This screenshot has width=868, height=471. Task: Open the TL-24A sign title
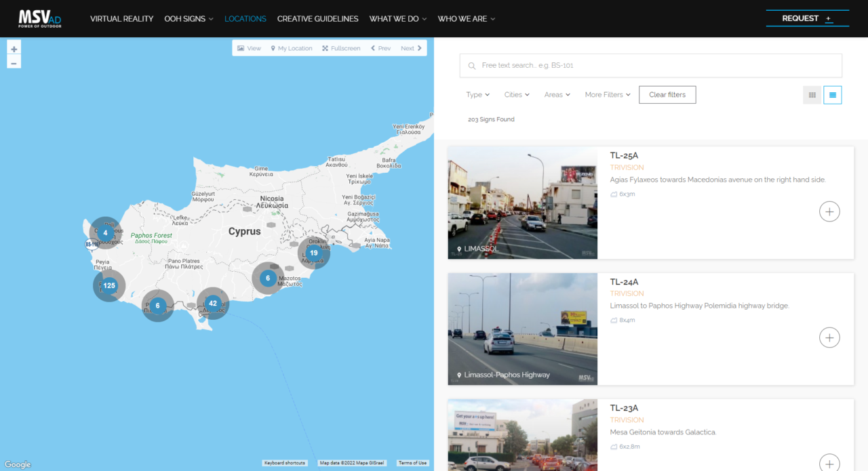[624, 282]
